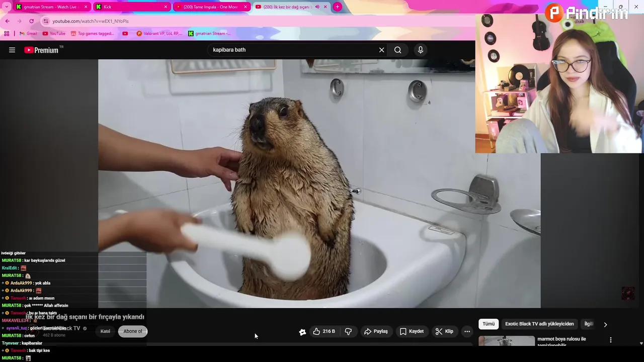Select the Tümü filter chip
This screenshot has width=644, height=362.
(489, 324)
